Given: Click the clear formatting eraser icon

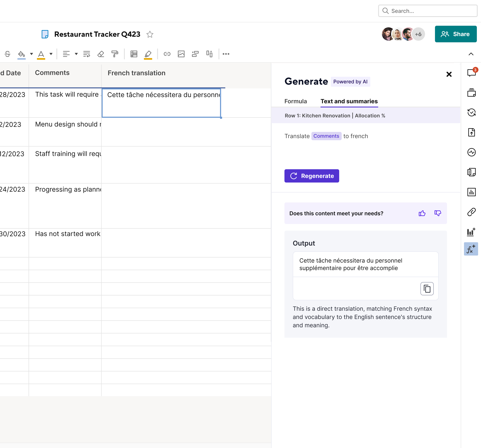Looking at the screenshot, I should [101, 54].
